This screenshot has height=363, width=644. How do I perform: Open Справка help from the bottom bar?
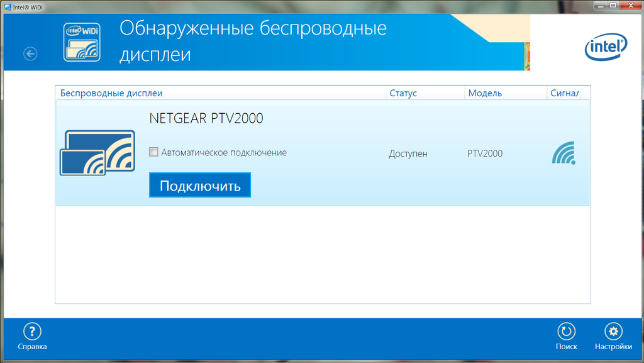(32, 337)
